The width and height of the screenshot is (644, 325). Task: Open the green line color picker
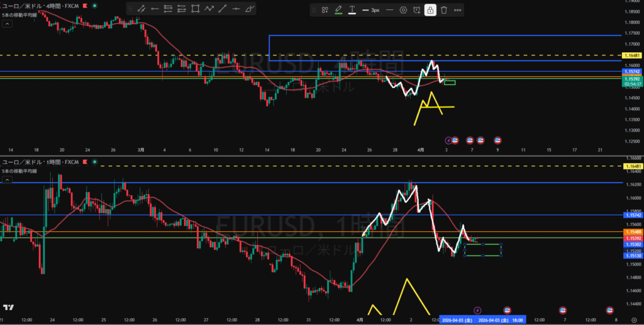(x=338, y=10)
